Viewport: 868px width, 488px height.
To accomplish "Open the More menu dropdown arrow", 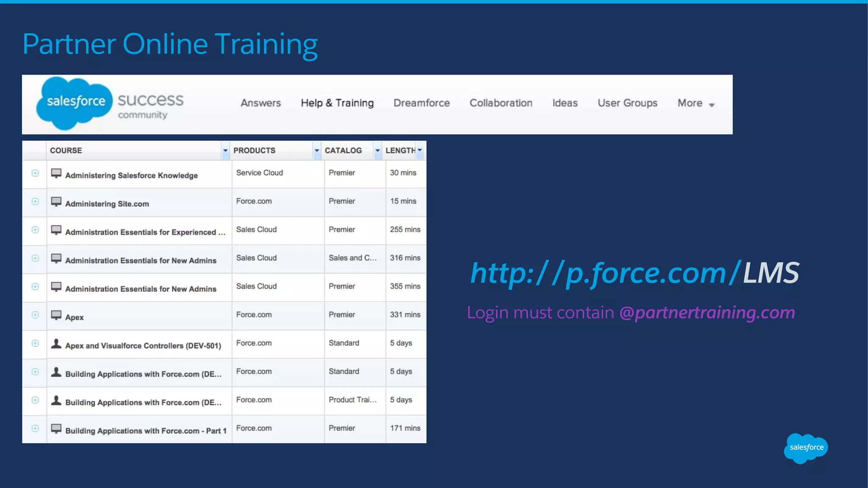I will tap(712, 105).
